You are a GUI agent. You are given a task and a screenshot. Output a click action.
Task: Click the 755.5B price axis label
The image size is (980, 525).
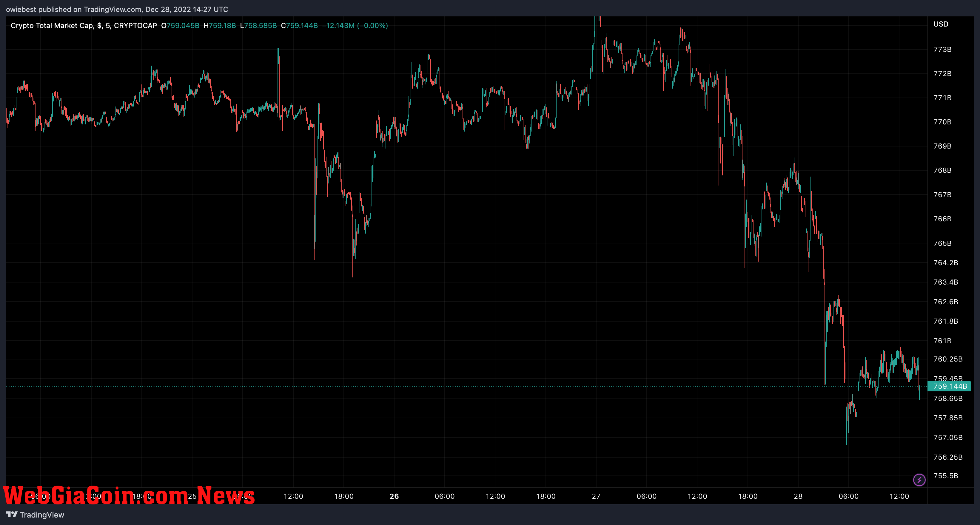click(x=946, y=476)
